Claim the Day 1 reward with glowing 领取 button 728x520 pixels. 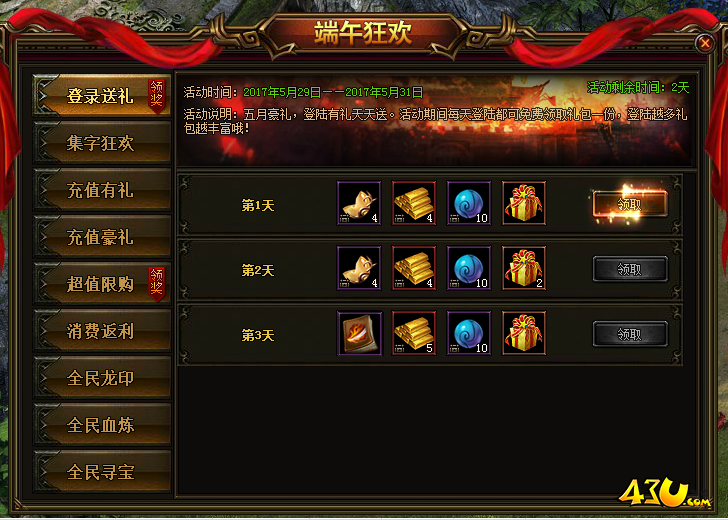(630, 204)
